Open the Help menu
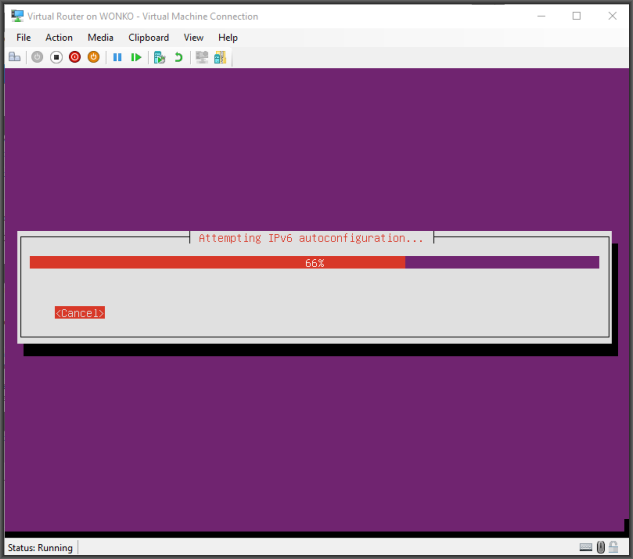 tap(228, 38)
